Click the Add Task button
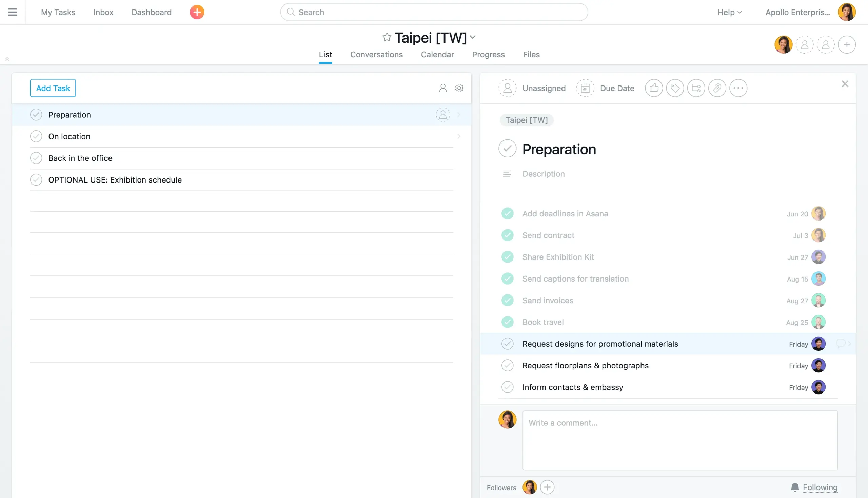The height and width of the screenshot is (498, 868). 53,88
